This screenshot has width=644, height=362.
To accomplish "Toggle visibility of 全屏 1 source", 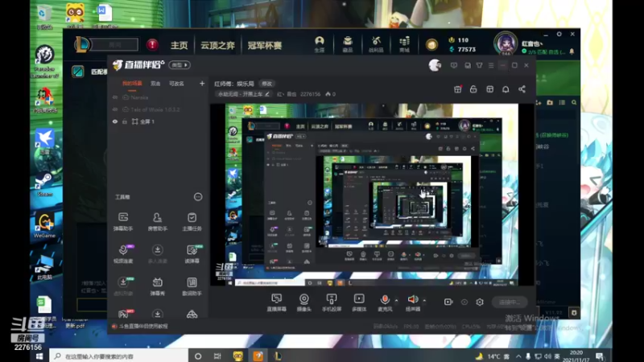I will 115,121.
